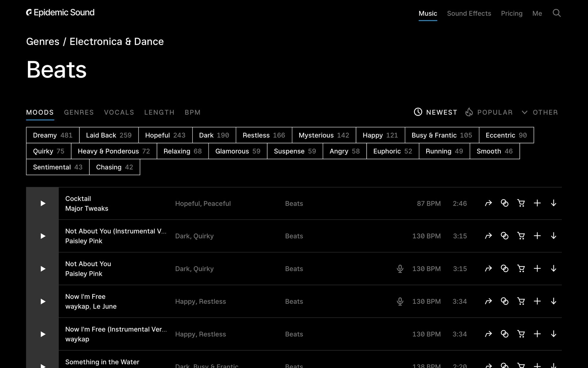
Task: Click the Epidemic Sound logo
Action: point(60,12)
